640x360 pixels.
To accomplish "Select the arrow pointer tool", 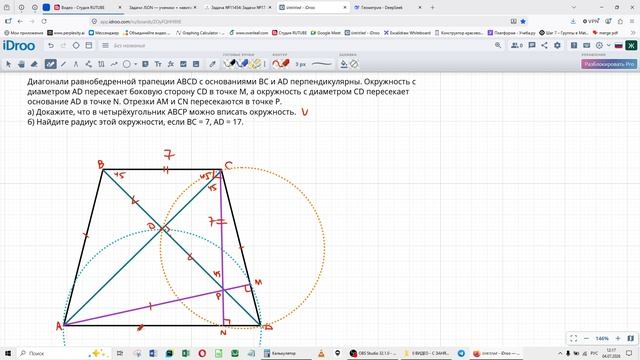I will [9, 64].
